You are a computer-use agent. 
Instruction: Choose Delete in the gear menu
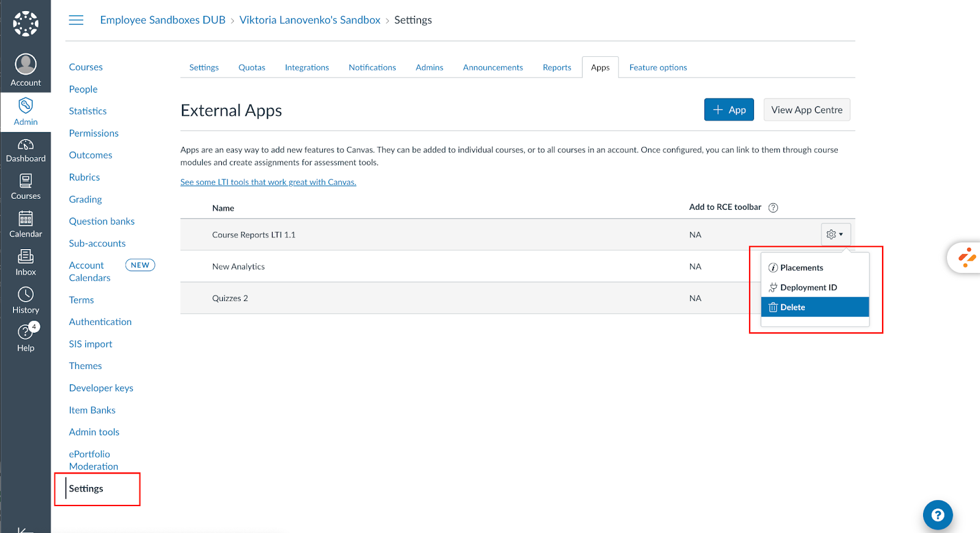[x=815, y=307]
